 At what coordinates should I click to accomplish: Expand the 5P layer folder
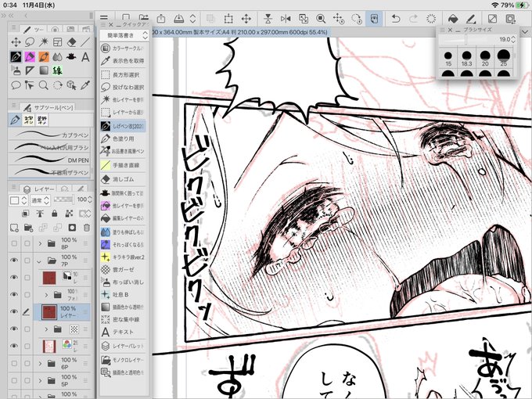pyautogui.click(x=40, y=380)
